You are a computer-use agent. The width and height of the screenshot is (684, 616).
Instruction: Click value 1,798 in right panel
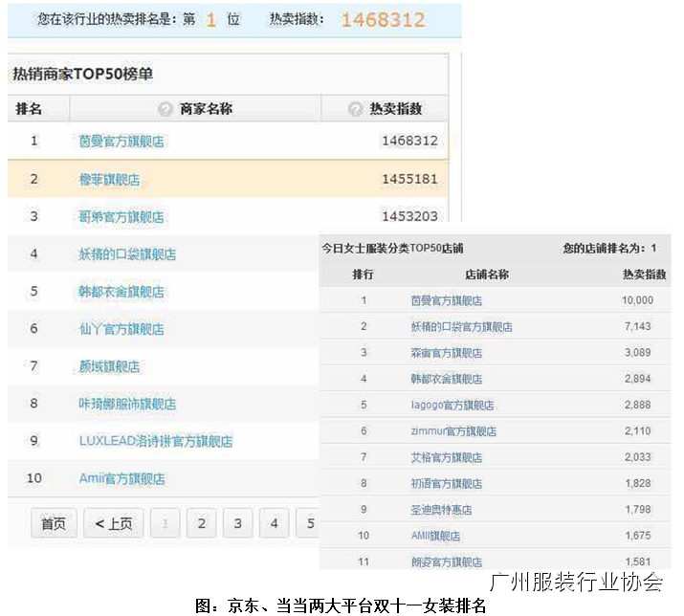point(638,510)
